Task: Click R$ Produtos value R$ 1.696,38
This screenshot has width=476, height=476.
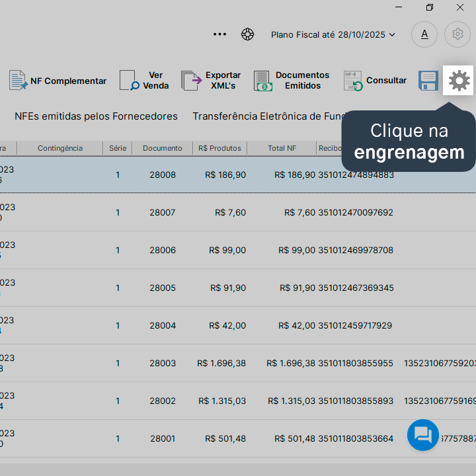Action: [221, 363]
